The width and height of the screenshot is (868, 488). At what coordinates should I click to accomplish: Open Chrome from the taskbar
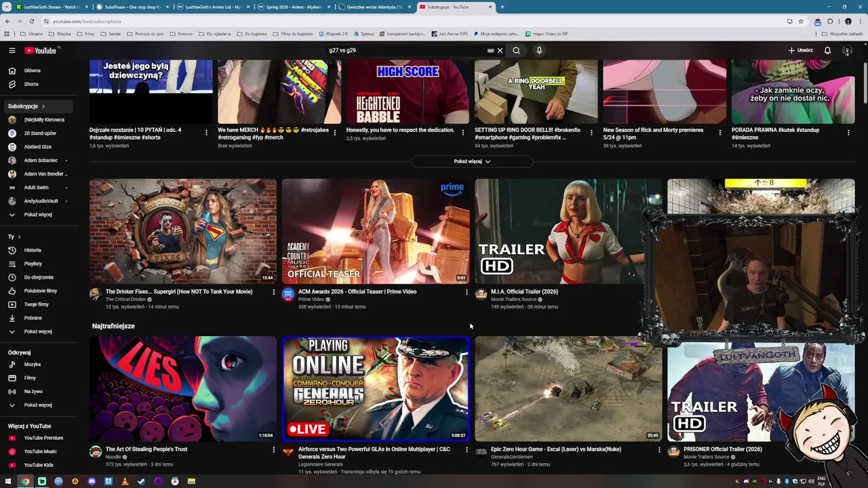coord(25,481)
